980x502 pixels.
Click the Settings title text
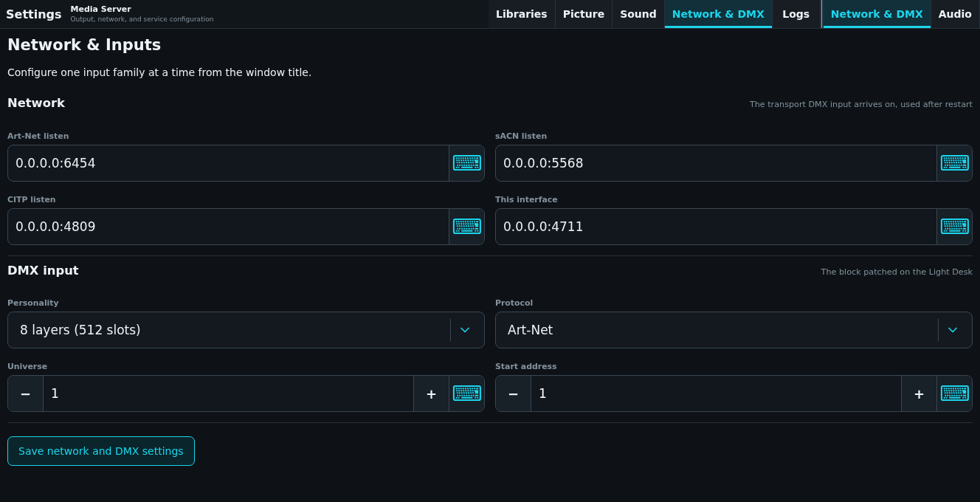tap(34, 14)
